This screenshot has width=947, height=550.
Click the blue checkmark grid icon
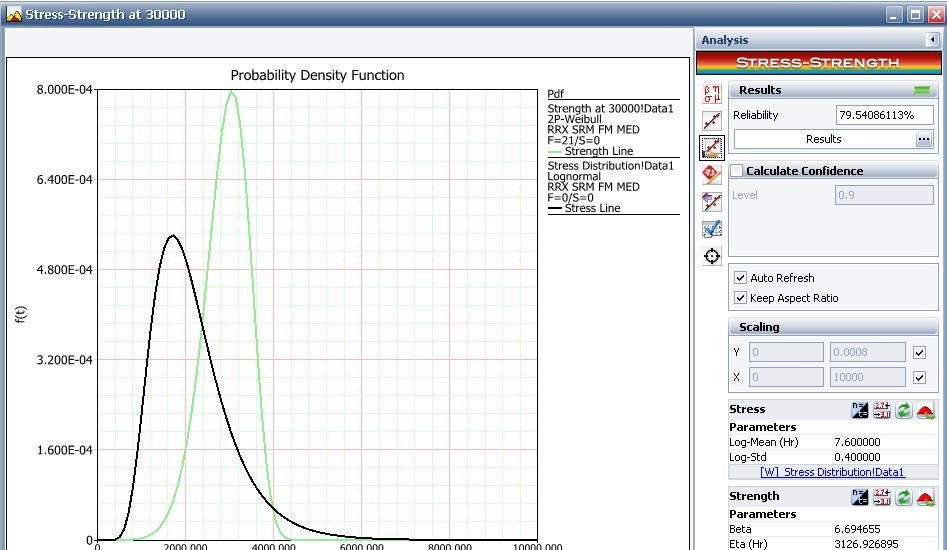pyautogui.click(x=712, y=229)
